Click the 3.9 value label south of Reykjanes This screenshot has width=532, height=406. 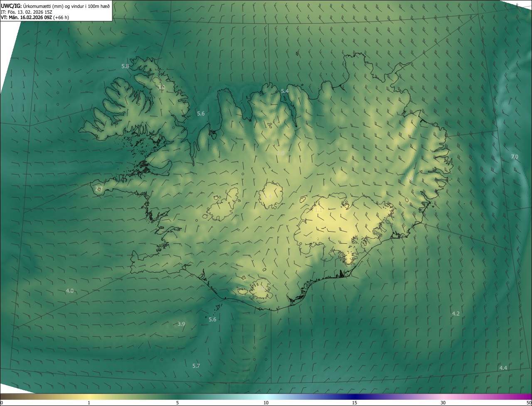(x=181, y=324)
